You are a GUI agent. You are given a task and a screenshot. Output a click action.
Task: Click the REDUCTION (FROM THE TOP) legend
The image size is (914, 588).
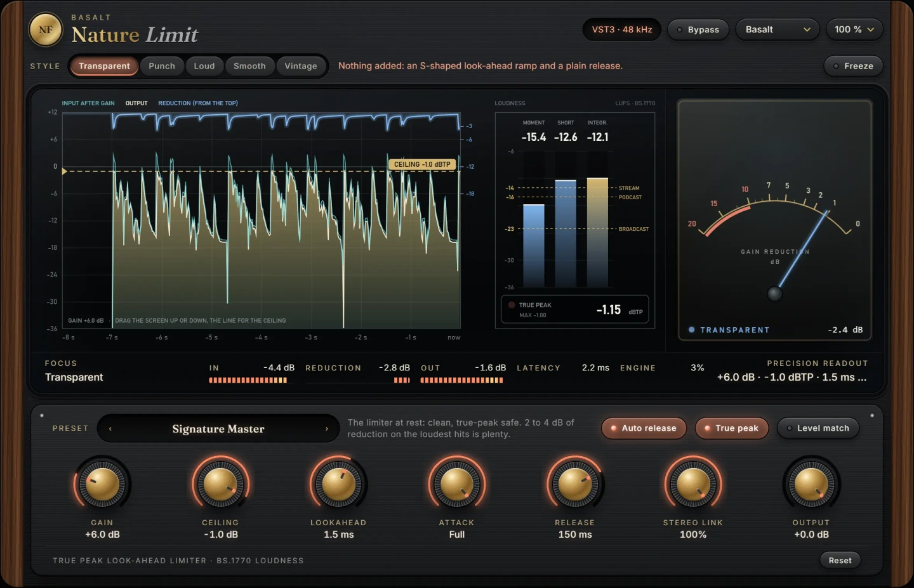tap(198, 103)
